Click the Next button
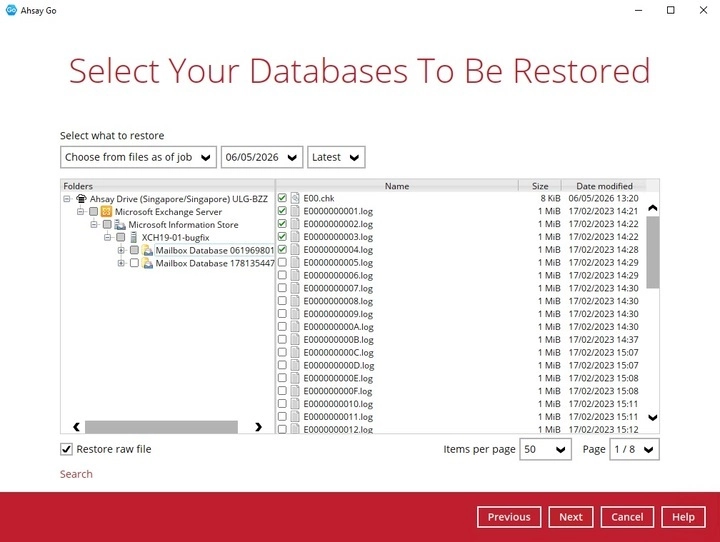The width and height of the screenshot is (720, 542). [571, 517]
